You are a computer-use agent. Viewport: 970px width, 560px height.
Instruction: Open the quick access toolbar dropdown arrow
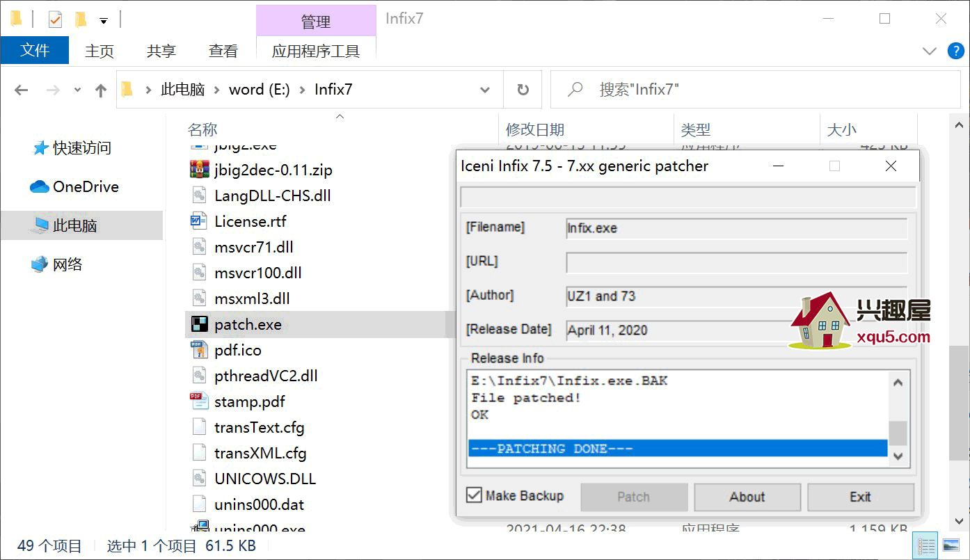tap(104, 21)
